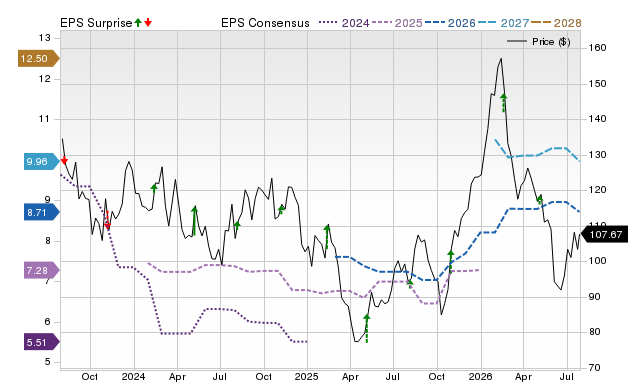Viewport: 640px width, 382px height.
Task: Select the green surprise arrow in November 2024
Action: pos(281,210)
